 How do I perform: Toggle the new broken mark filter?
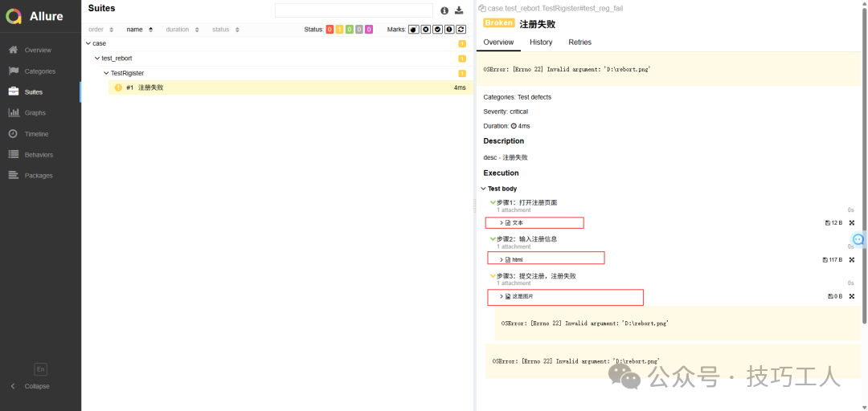pyautogui.click(x=449, y=30)
